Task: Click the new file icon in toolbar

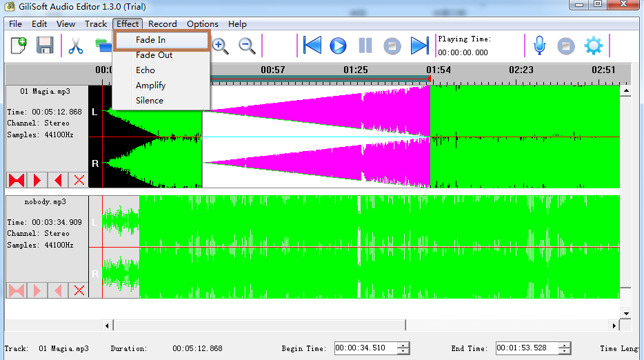Action: [19, 46]
